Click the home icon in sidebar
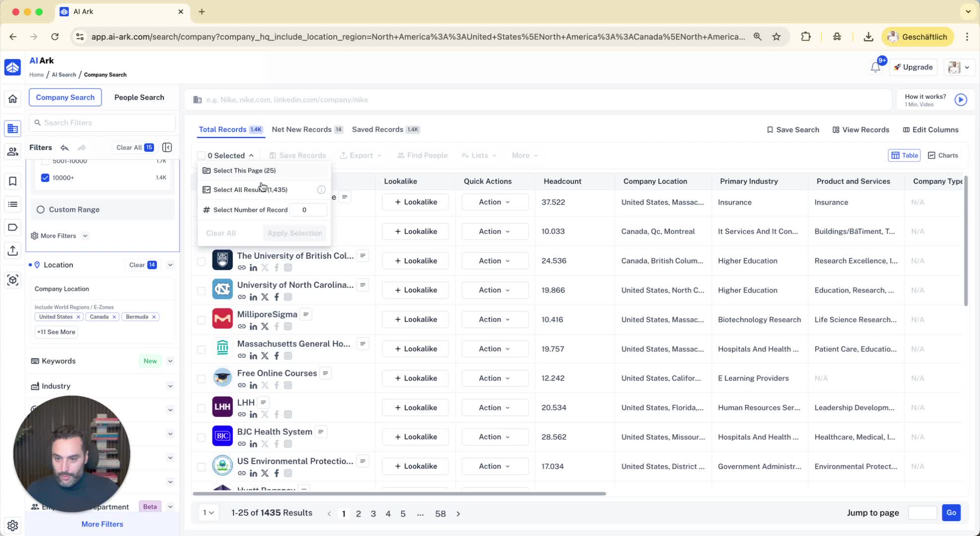Screen dimensions: 980x536 [x=12, y=99]
